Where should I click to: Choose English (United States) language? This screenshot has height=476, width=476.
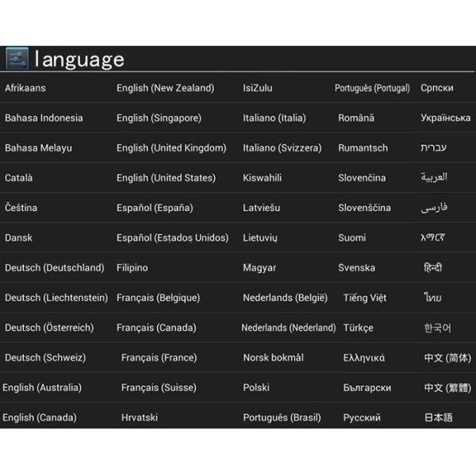click(166, 178)
